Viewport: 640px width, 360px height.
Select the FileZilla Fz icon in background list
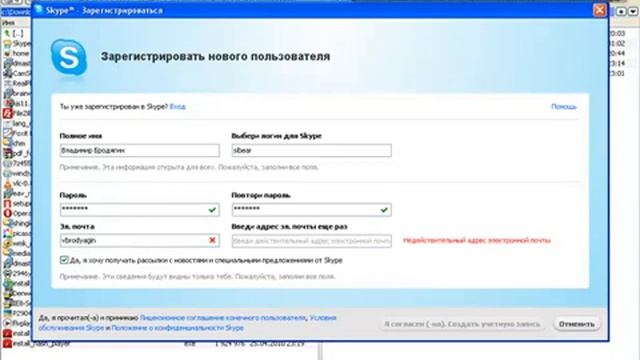[x=7, y=113]
